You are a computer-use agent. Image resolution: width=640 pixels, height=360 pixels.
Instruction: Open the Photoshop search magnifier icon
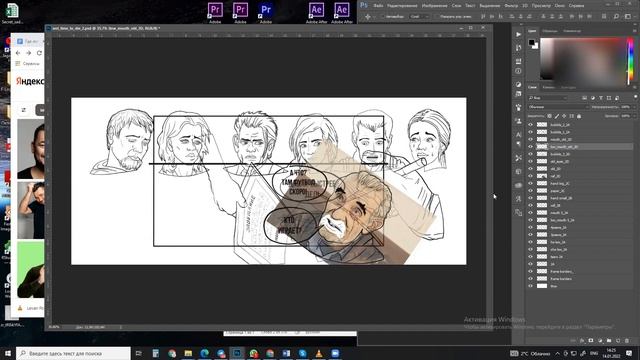(x=616, y=17)
